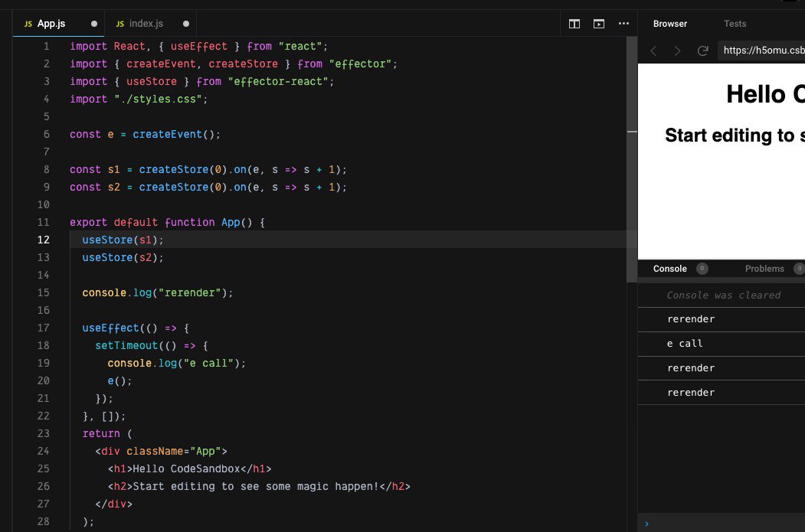Switch to the App.js editor tab
The width and height of the screenshot is (805, 532).
pos(58,24)
